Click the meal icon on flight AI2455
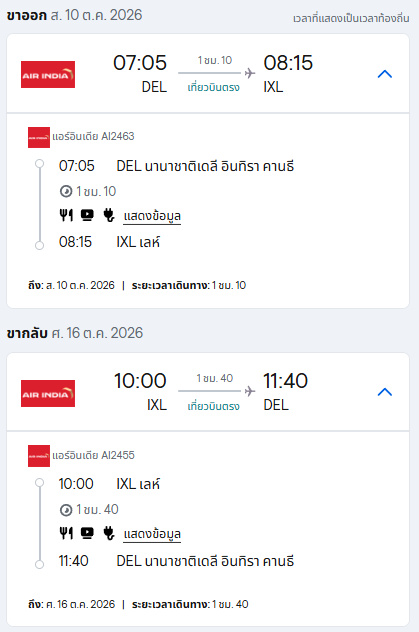 66,533
